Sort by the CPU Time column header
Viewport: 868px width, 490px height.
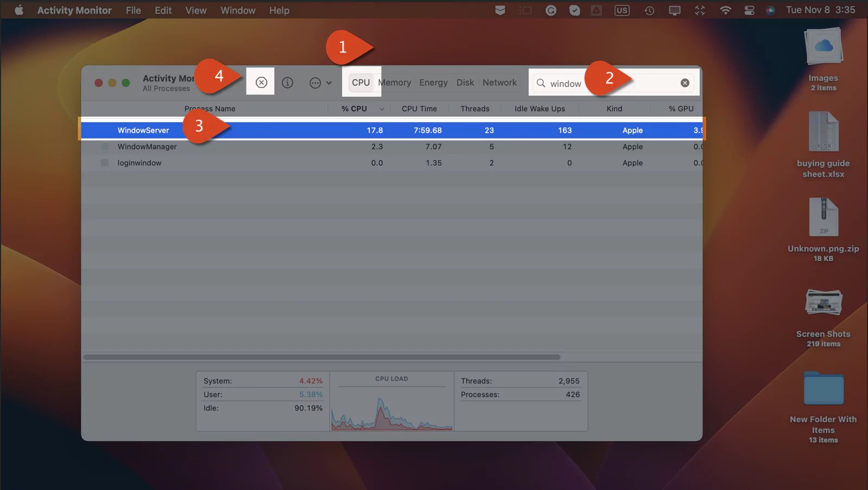tap(419, 109)
